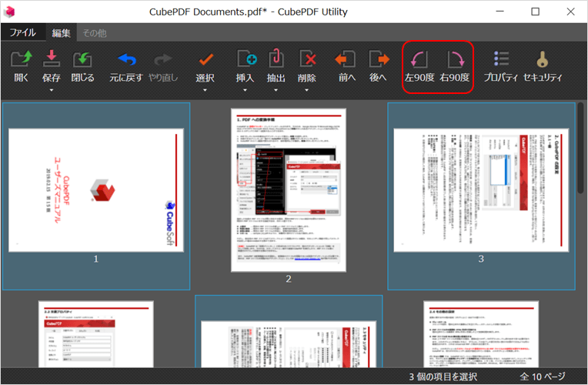Image resolution: width=588 pixels, height=385 pixels.
Task: Click the 全 10 ページ status text
Action: (x=543, y=377)
